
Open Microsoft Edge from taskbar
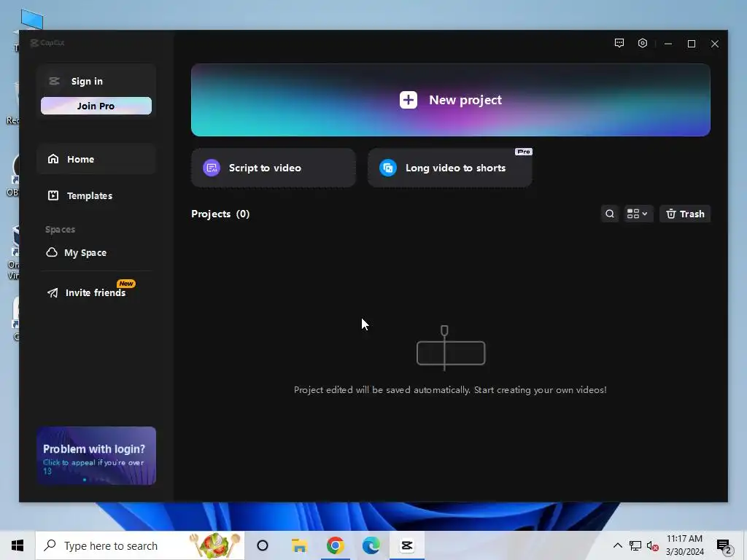pos(371,545)
